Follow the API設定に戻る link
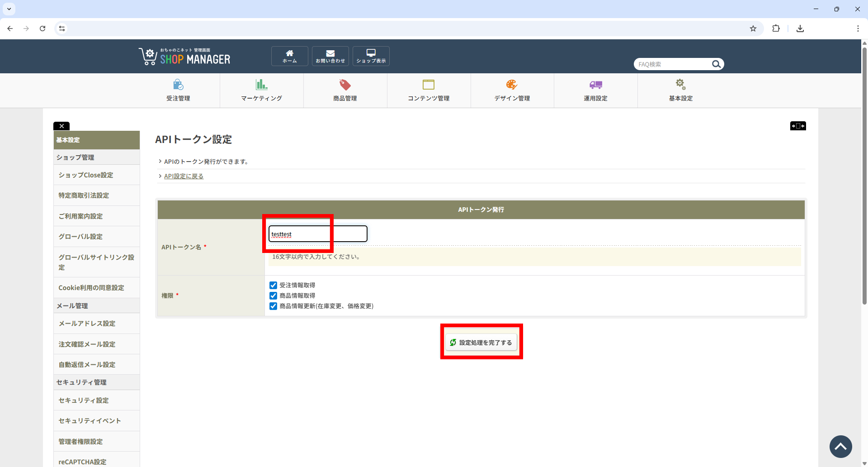Viewport: 868px width, 467px height. coord(184,176)
